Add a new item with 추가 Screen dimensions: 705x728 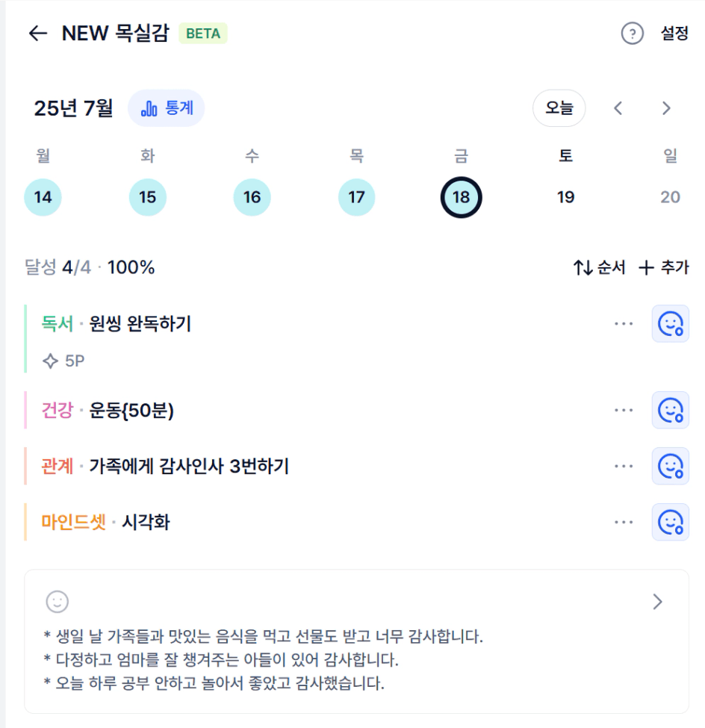(664, 267)
